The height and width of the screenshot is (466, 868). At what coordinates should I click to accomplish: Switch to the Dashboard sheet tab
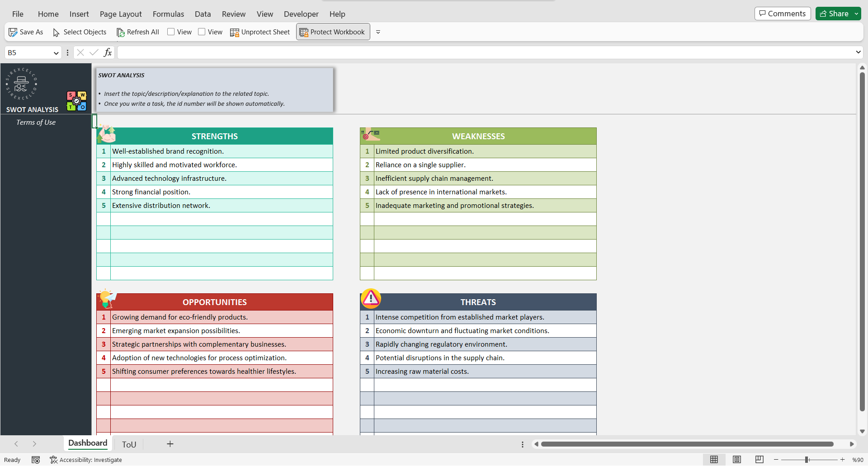tap(88, 443)
